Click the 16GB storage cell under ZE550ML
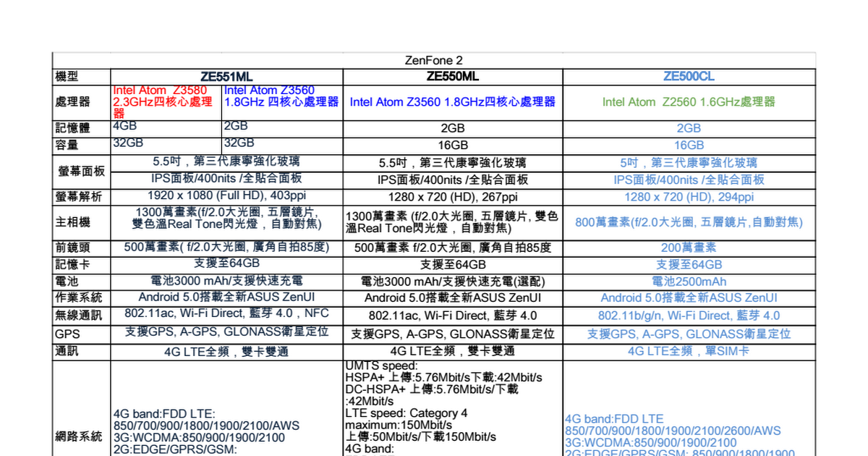 (x=453, y=145)
